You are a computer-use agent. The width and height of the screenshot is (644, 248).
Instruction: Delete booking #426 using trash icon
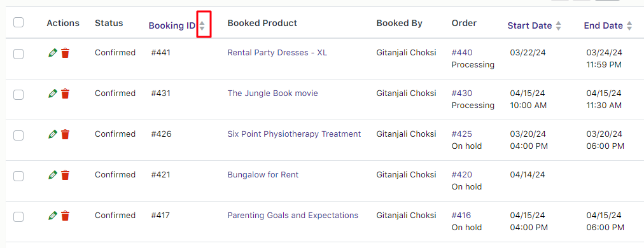[66, 134]
